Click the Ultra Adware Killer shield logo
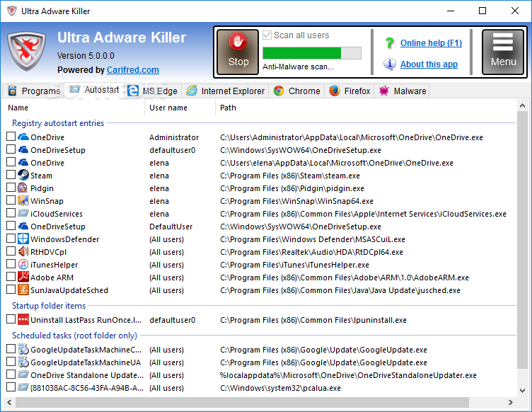Image resolution: width=532 pixels, height=412 pixels. [x=27, y=51]
